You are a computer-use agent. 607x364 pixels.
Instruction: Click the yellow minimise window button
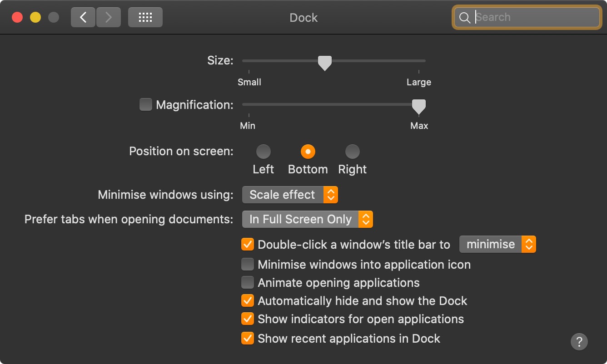tap(35, 18)
